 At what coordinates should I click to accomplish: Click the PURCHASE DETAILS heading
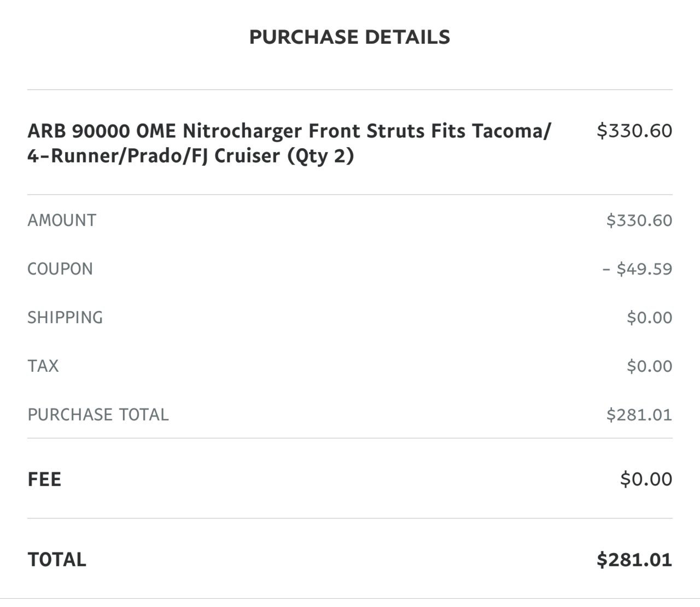pos(349,37)
